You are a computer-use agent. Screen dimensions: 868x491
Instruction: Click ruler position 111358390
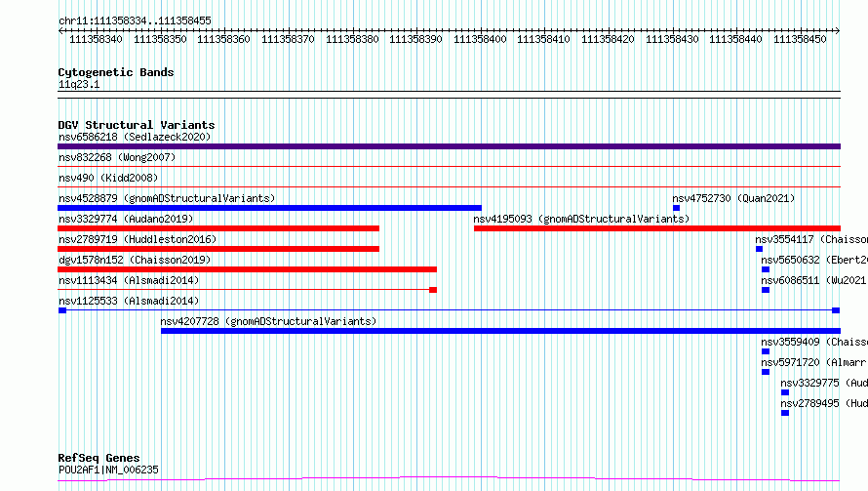pyautogui.click(x=415, y=39)
